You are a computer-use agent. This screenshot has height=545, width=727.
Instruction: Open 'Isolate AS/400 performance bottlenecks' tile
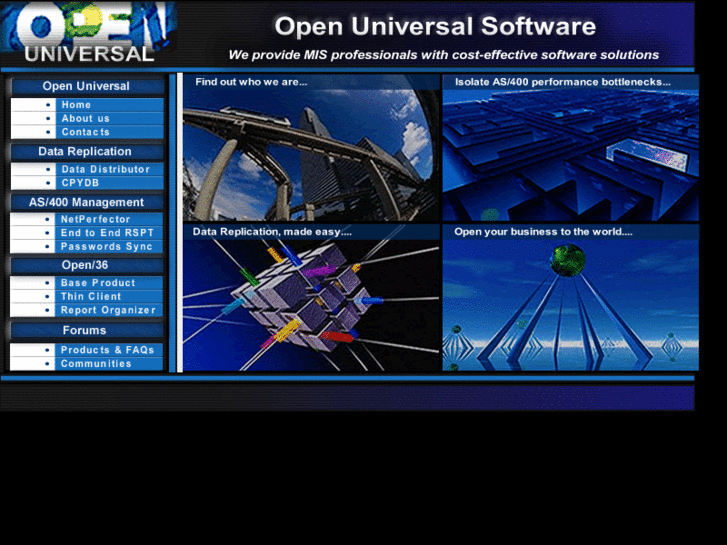(x=571, y=147)
